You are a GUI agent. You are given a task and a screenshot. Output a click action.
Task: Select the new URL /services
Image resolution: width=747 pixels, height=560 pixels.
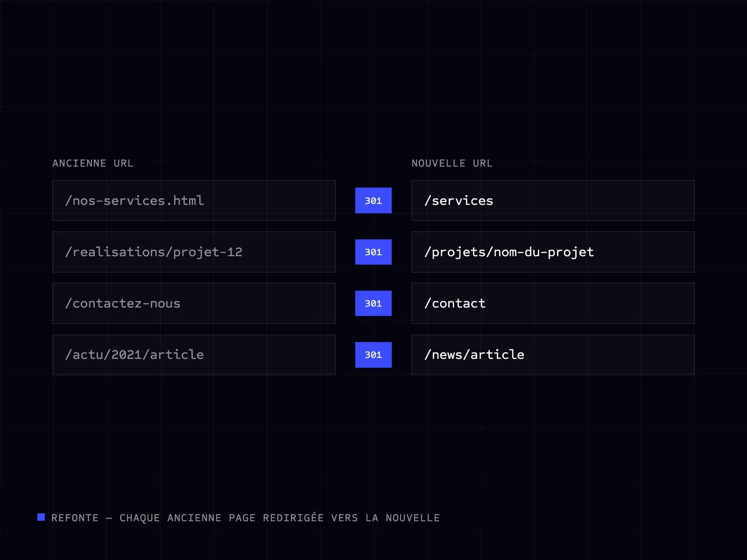(553, 200)
